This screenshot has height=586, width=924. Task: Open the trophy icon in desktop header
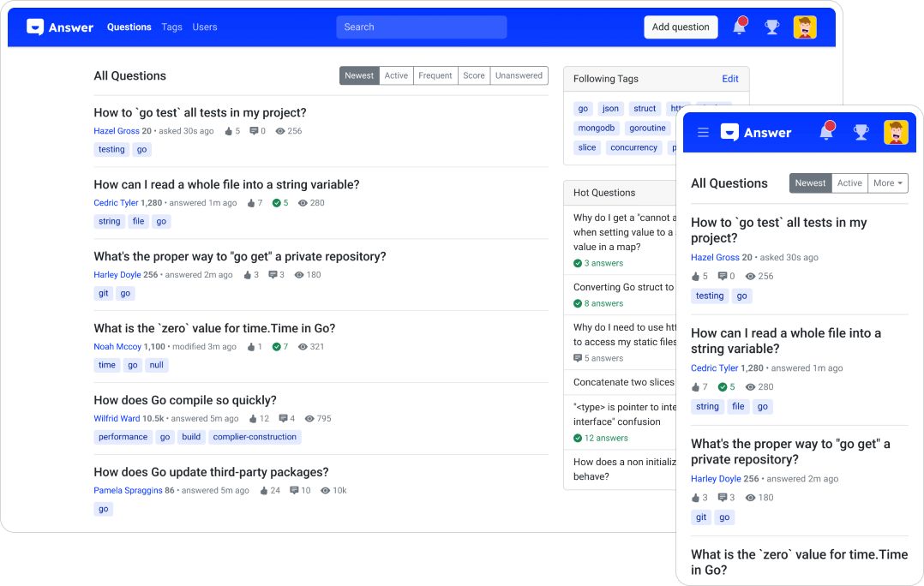(x=771, y=27)
